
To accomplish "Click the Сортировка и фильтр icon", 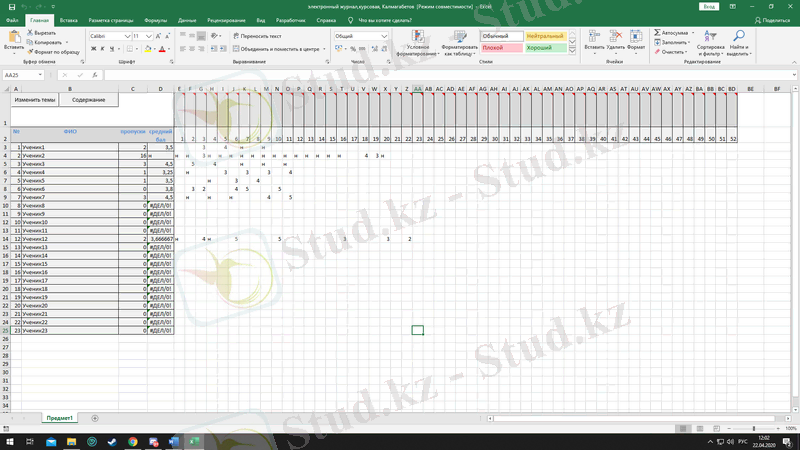I will tap(710, 36).
